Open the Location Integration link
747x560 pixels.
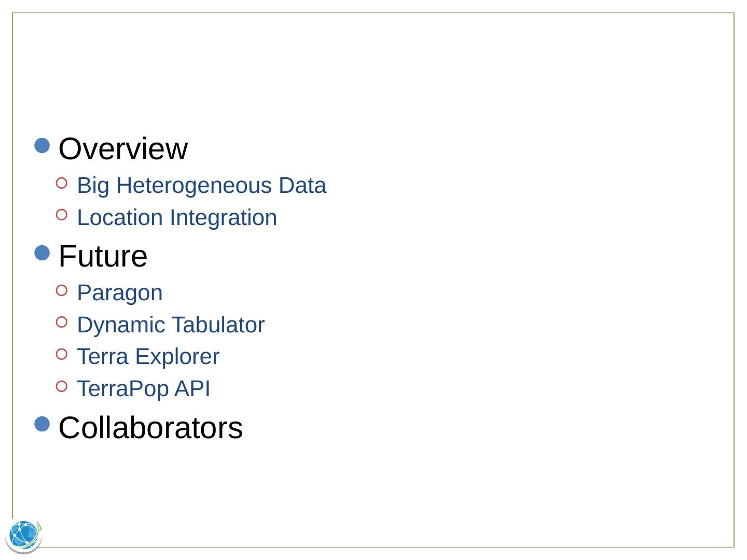click(x=177, y=218)
